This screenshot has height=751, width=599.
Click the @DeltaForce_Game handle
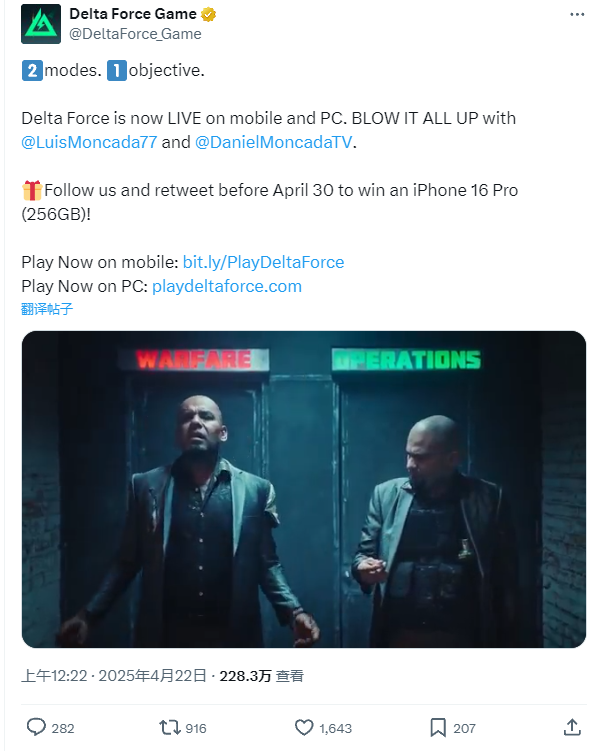[136, 34]
